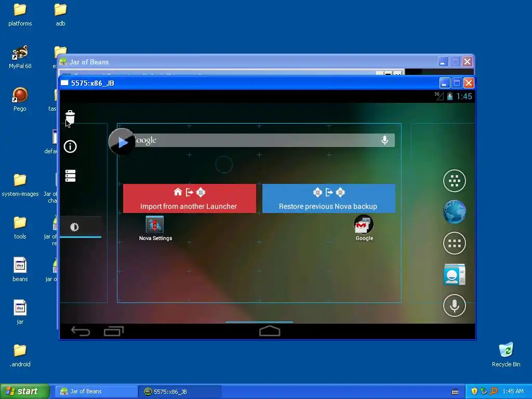Click the security shield tray icon
The width and height of the screenshot is (532, 399).
474,391
